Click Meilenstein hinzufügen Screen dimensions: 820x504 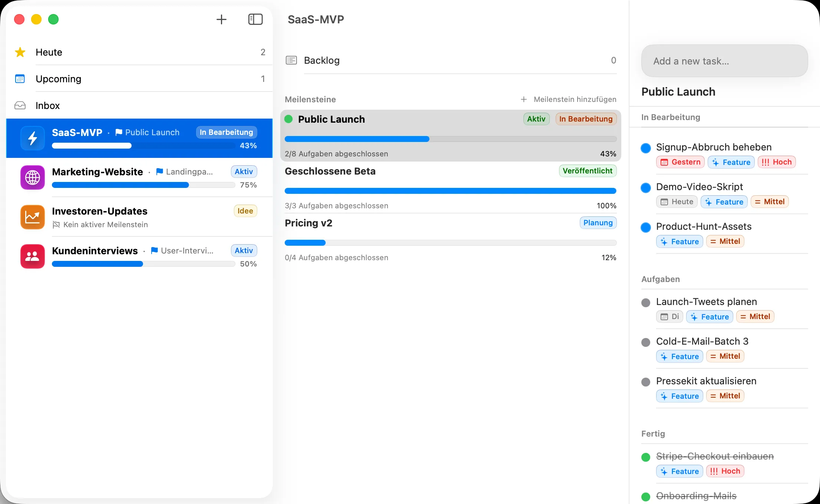(x=569, y=99)
